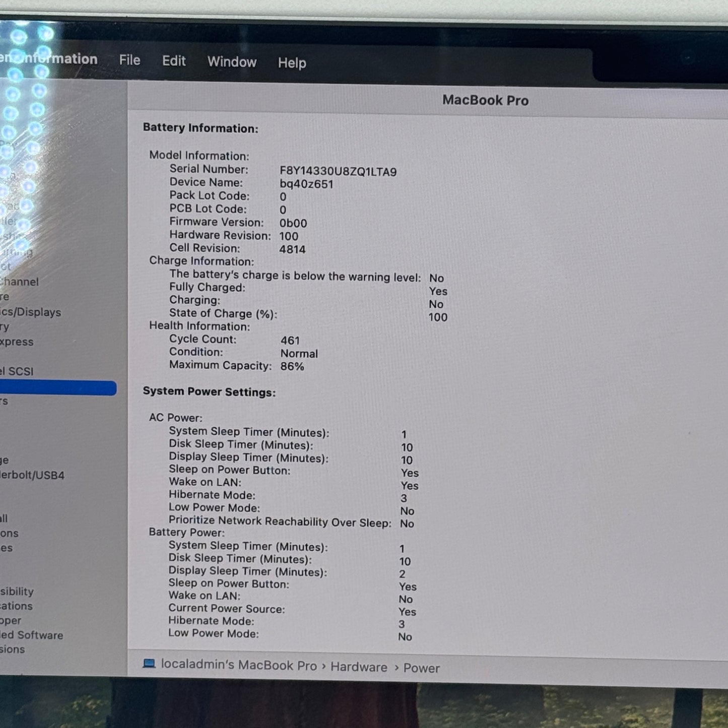Click the MacBook Pro window title

pos(485,100)
